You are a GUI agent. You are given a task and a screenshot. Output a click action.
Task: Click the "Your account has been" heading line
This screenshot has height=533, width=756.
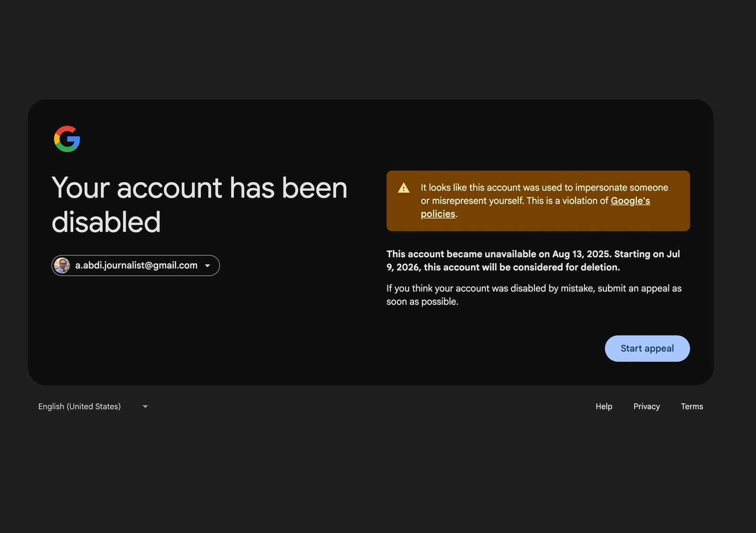pos(199,188)
